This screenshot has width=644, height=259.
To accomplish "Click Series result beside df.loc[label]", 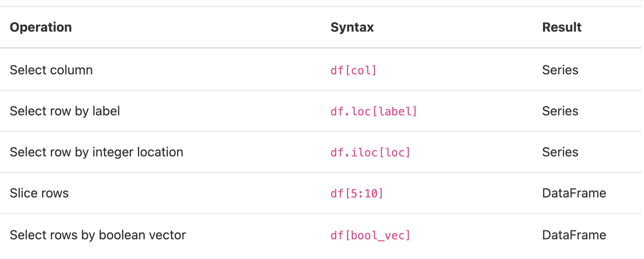I will [x=560, y=111].
